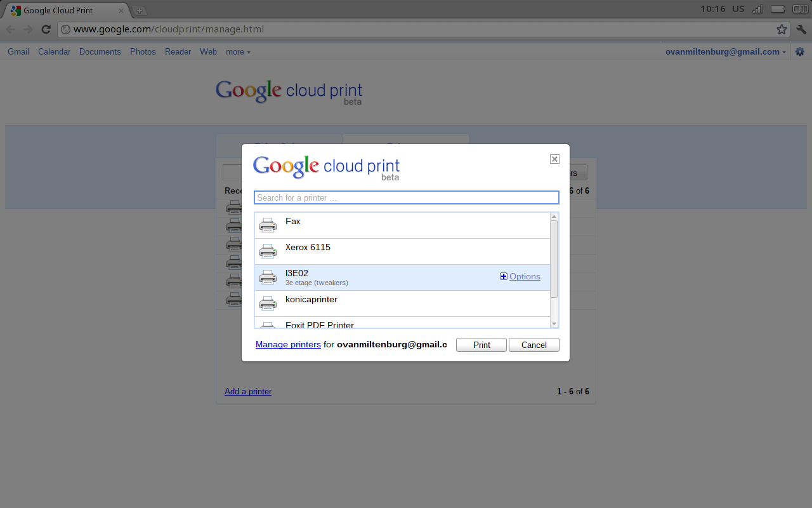812x508 pixels.
Task: Click the printer list scrollbar thumb
Action: (554, 259)
